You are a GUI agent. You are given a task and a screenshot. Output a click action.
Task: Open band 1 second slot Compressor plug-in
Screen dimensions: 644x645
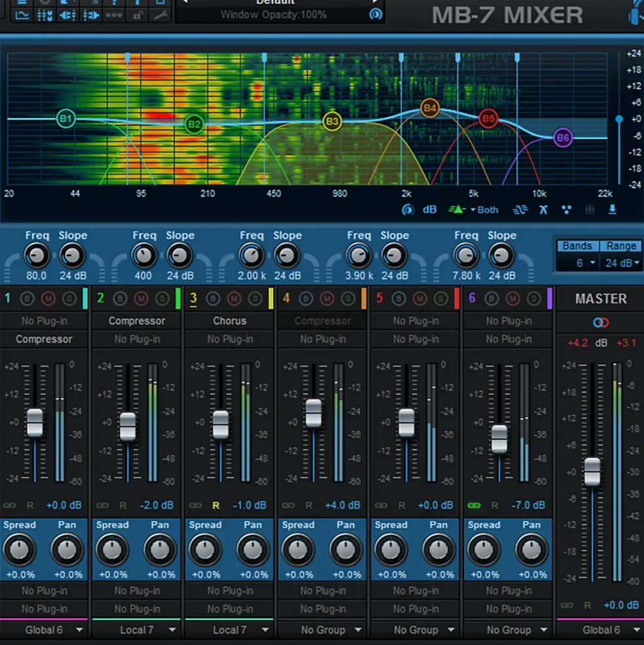[44, 339]
